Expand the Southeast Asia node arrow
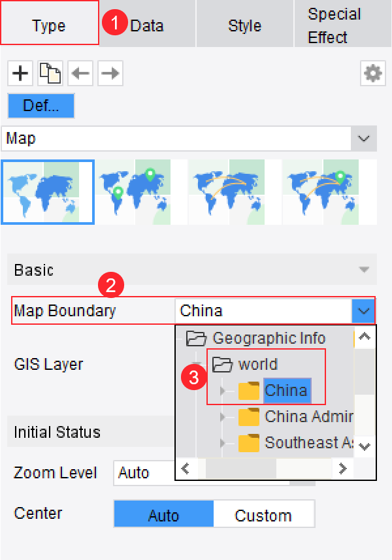The image size is (392, 560). (223, 443)
